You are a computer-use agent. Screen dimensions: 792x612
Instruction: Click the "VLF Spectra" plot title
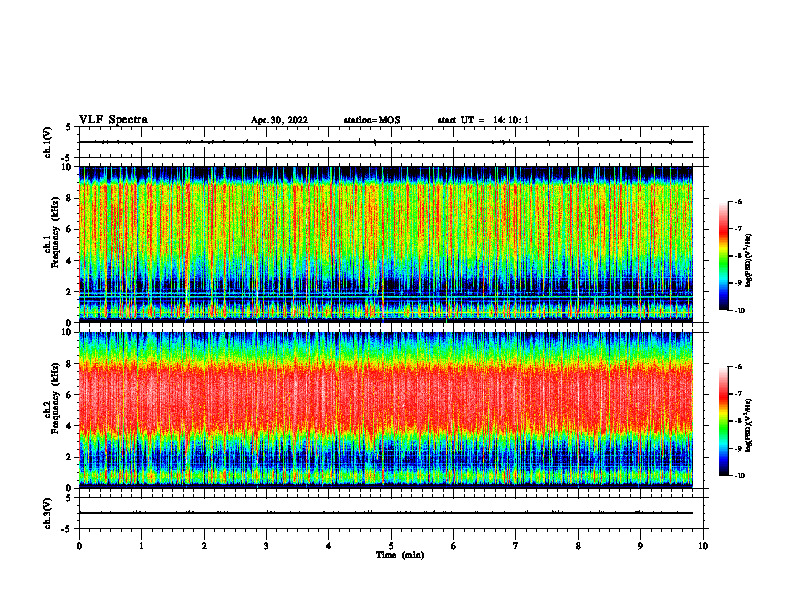pyautogui.click(x=113, y=120)
